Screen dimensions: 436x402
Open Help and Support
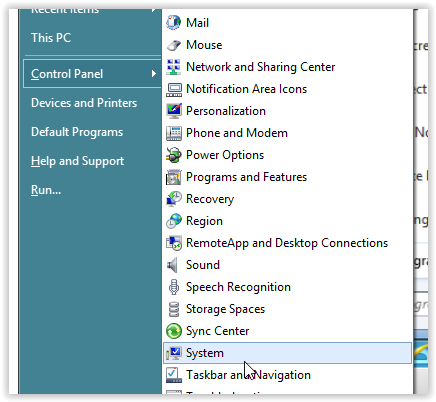coord(77,161)
